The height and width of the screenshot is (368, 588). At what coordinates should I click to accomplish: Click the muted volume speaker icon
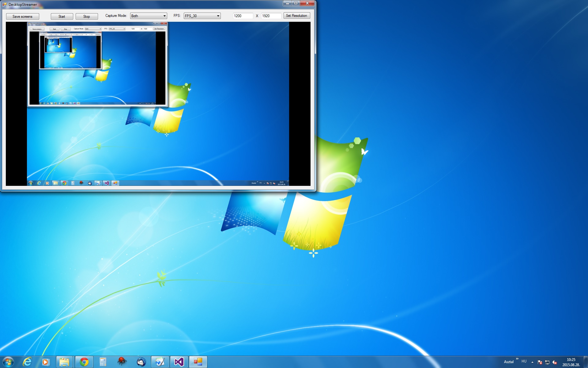[555, 362]
